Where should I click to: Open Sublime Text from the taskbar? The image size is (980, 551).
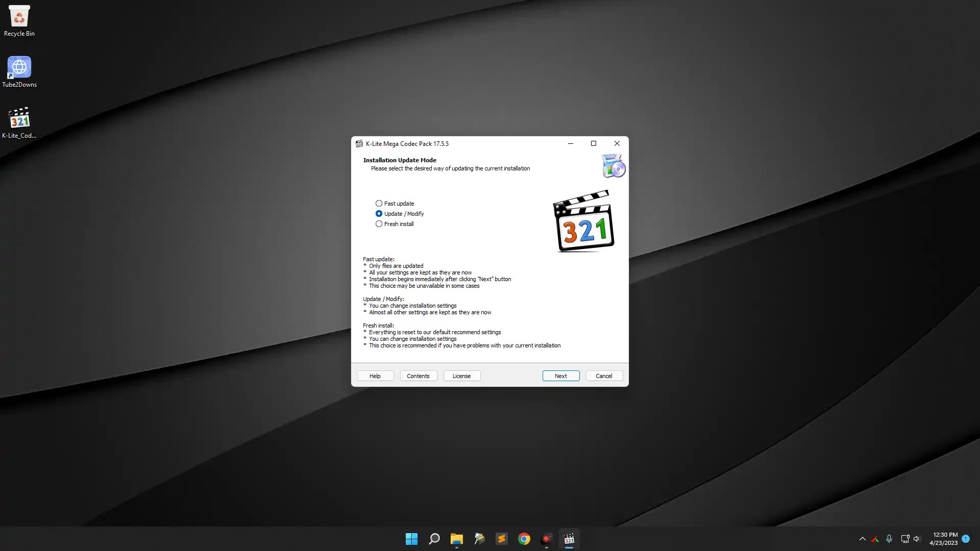point(501,539)
